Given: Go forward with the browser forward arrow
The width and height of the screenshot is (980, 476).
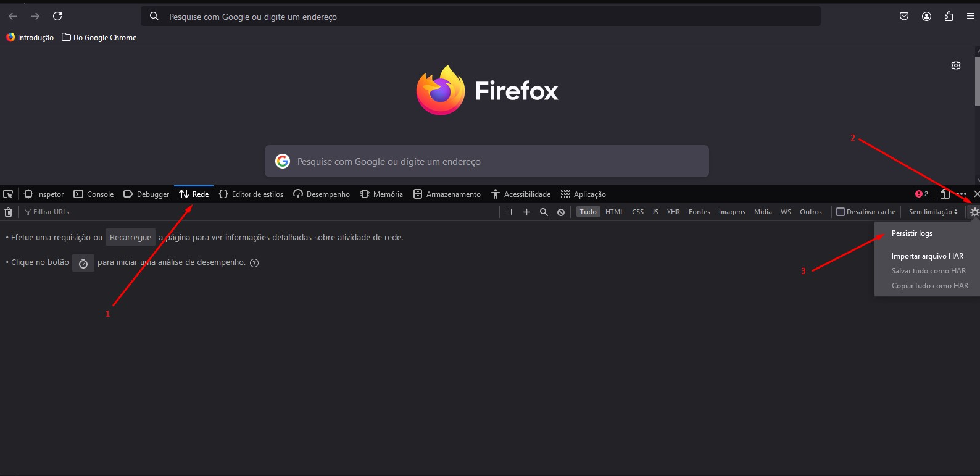Looking at the screenshot, I should 35,16.
